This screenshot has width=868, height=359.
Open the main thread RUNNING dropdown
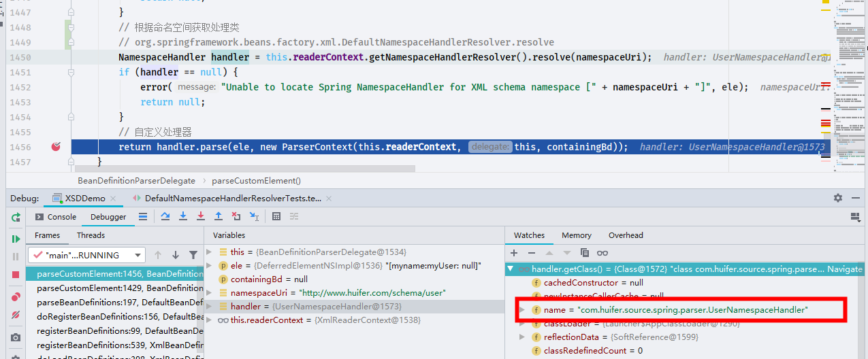tap(87, 255)
